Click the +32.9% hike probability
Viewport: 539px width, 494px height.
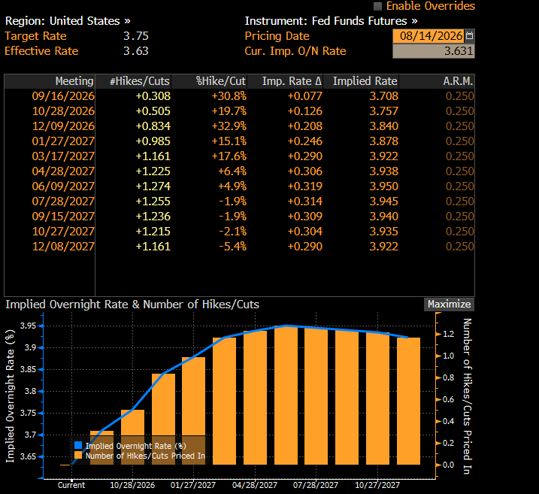point(229,126)
